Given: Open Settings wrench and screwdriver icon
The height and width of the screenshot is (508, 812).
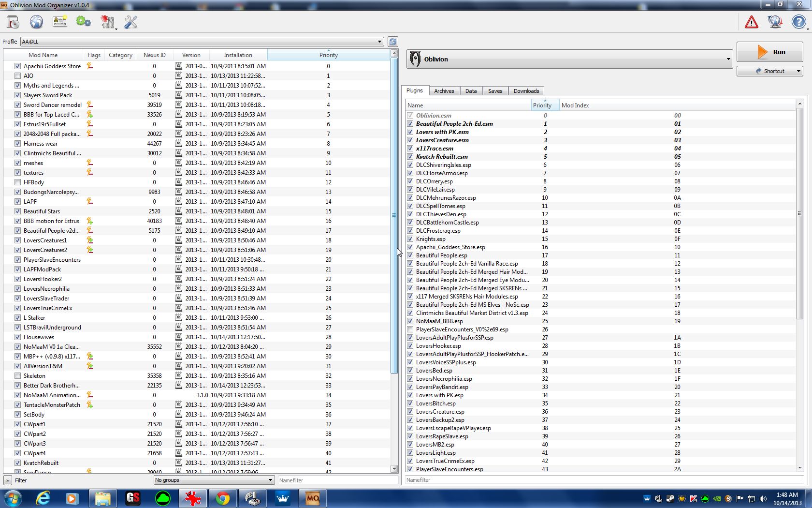Looking at the screenshot, I should pos(131,22).
